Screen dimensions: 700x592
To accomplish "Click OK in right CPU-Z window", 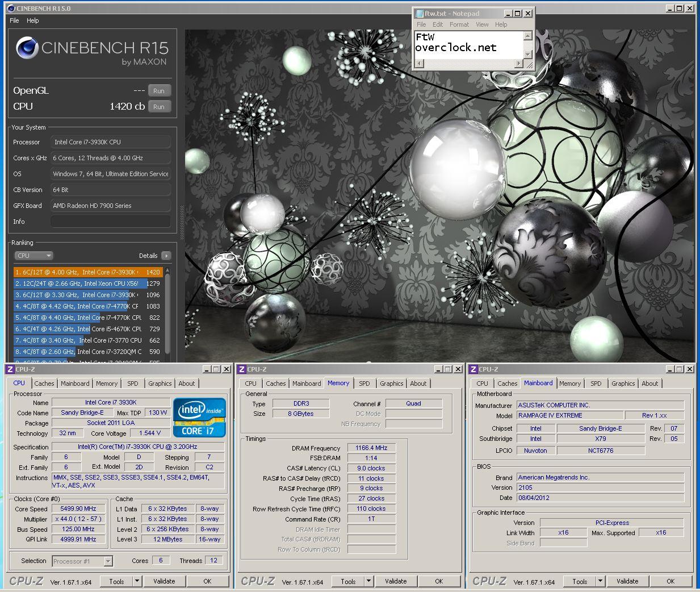I will coord(670,581).
